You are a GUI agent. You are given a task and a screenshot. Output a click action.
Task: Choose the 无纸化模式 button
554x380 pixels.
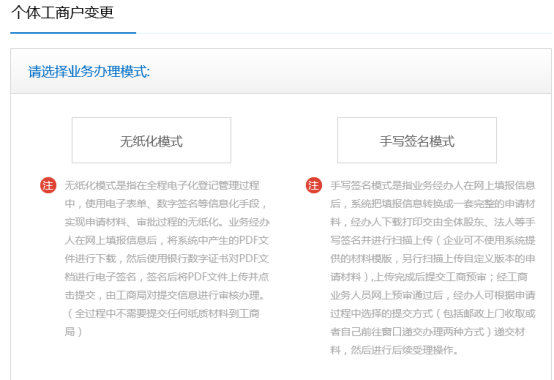151,140
